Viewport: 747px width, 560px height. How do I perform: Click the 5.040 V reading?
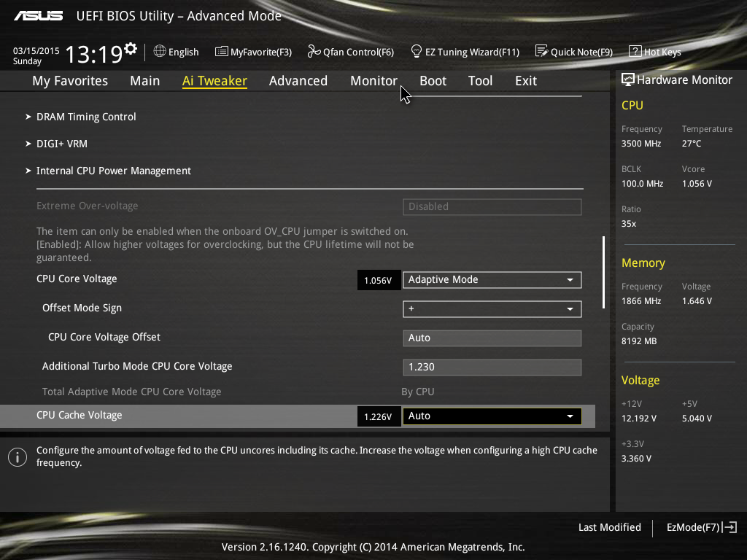pos(697,418)
